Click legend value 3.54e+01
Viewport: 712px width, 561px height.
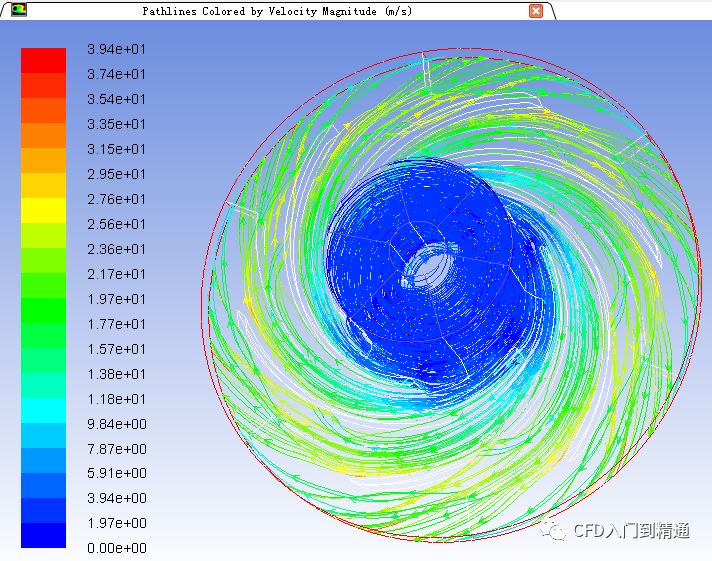point(116,99)
